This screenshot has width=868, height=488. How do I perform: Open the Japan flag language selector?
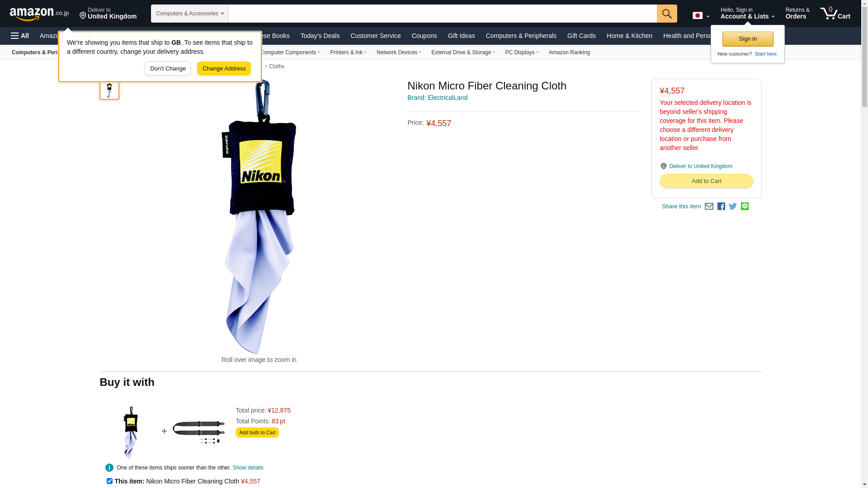[701, 15]
